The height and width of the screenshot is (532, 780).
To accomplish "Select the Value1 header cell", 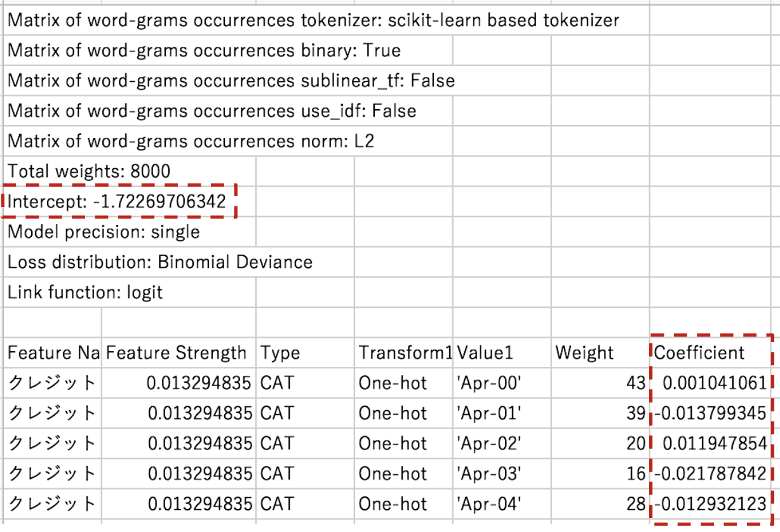I will pyautogui.click(x=502, y=352).
